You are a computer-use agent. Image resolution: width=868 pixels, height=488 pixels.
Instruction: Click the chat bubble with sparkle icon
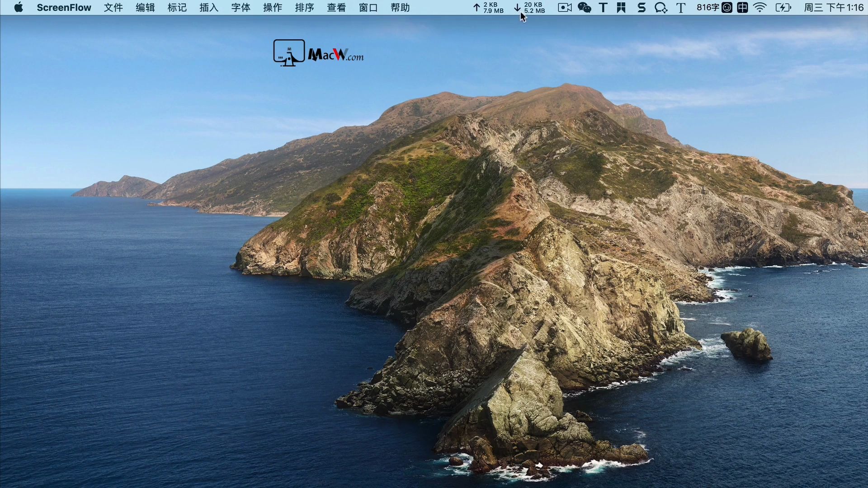click(661, 8)
